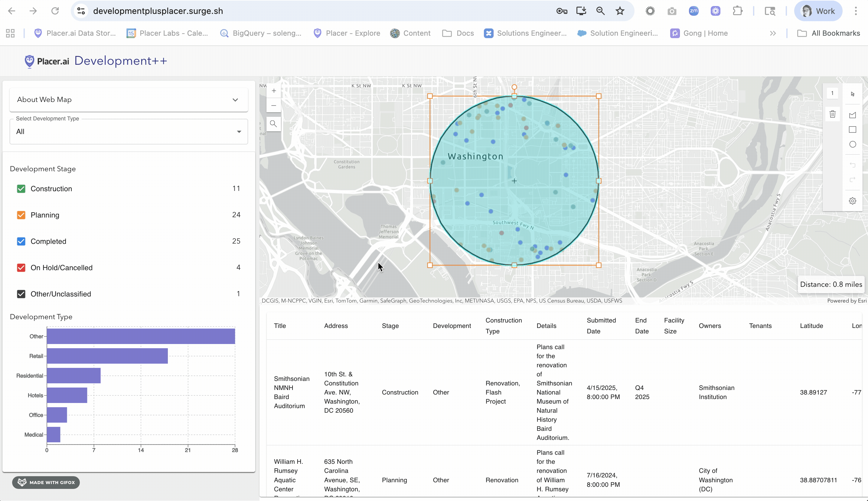Viewport: 868px width, 501px height.
Task: Click the circle's rotation handle on map
Action: pyautogui.click(x=514, y=87)
